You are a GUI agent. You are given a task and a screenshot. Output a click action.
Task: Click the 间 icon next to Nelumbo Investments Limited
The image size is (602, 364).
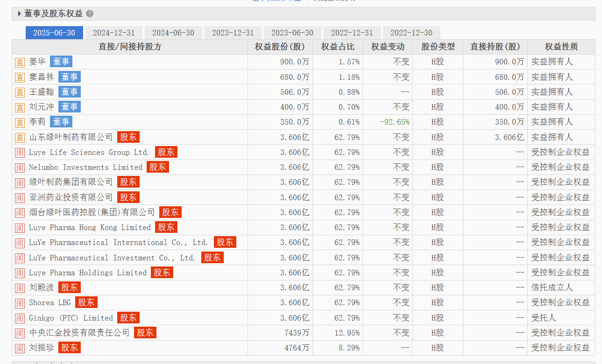click(20, 167)
